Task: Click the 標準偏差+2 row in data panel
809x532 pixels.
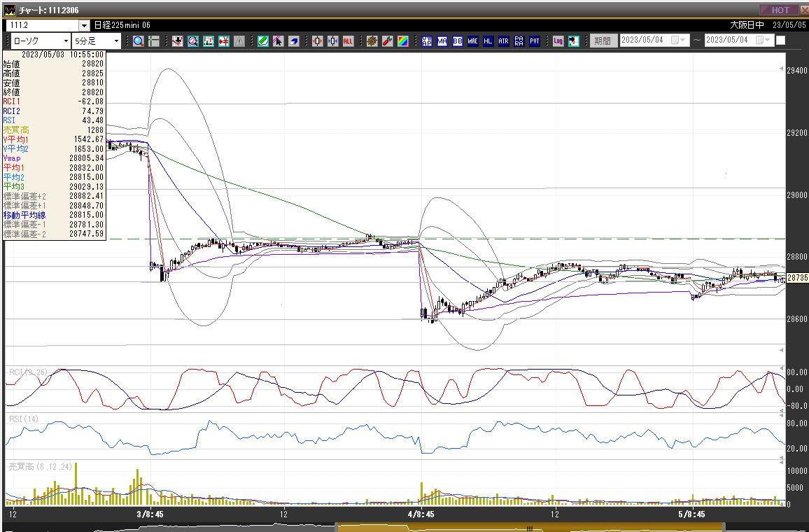Action: pos(54,196)
